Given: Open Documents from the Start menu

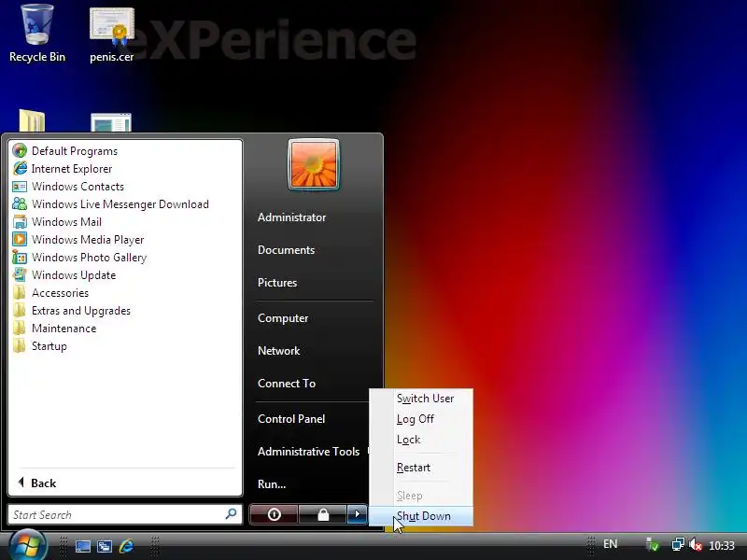Looking at the screenshot, I should 287,250.
